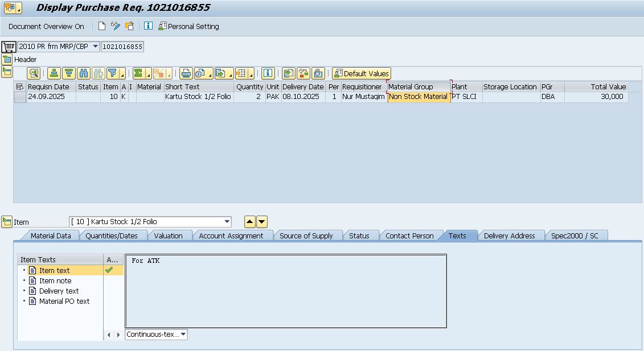Viewport: 644px width, 351px height.
Task: Click the Print icon in grid toolbar
Action: [186, 73]
